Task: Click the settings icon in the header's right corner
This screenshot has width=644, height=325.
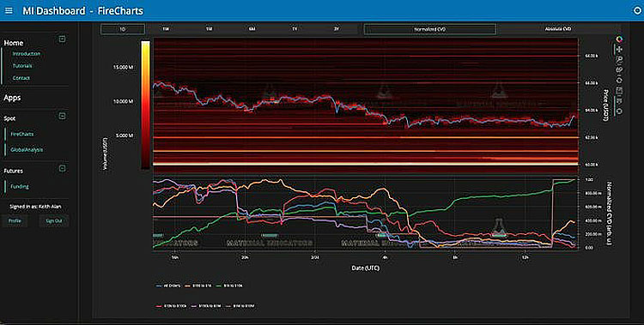Action: tap(638, 10)
